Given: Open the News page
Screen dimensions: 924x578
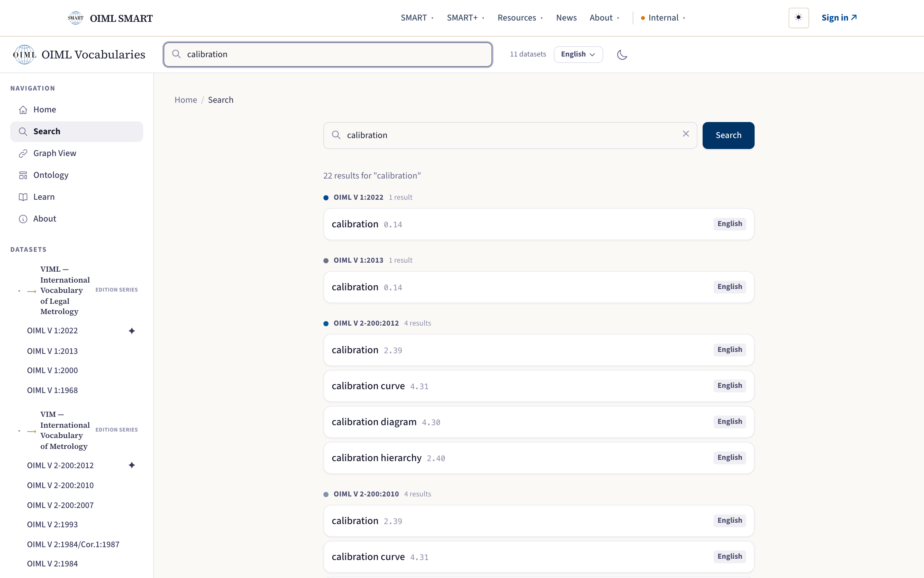Looking at the screenshot, I should (x=566, y=18).
